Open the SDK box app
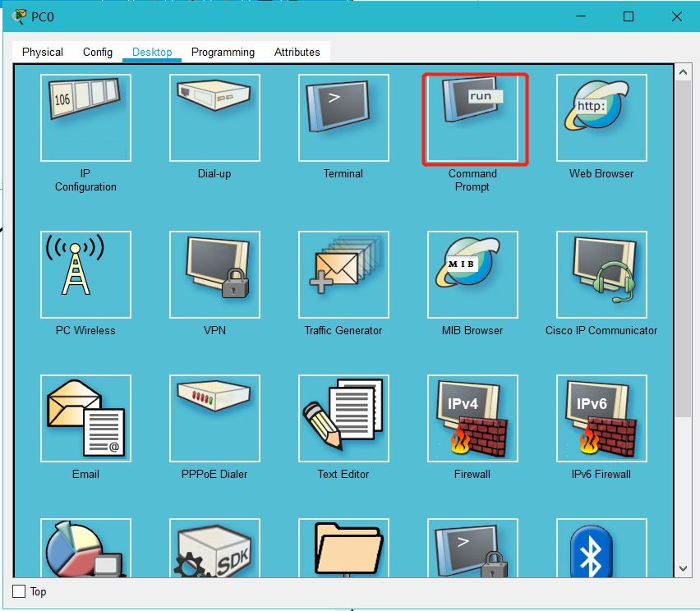Screen dimensions: 700x611 point(214,548)
